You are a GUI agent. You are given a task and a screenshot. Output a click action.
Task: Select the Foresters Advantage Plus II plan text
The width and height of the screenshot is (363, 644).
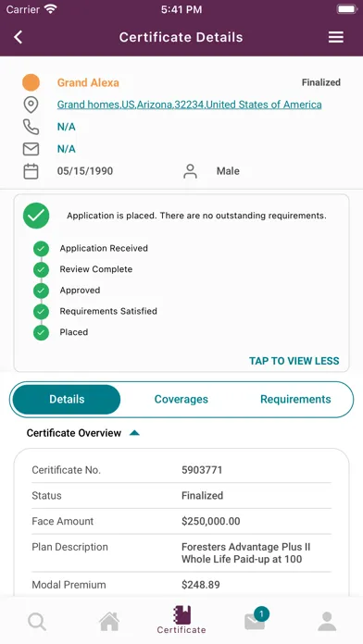(x=245, y=552)
